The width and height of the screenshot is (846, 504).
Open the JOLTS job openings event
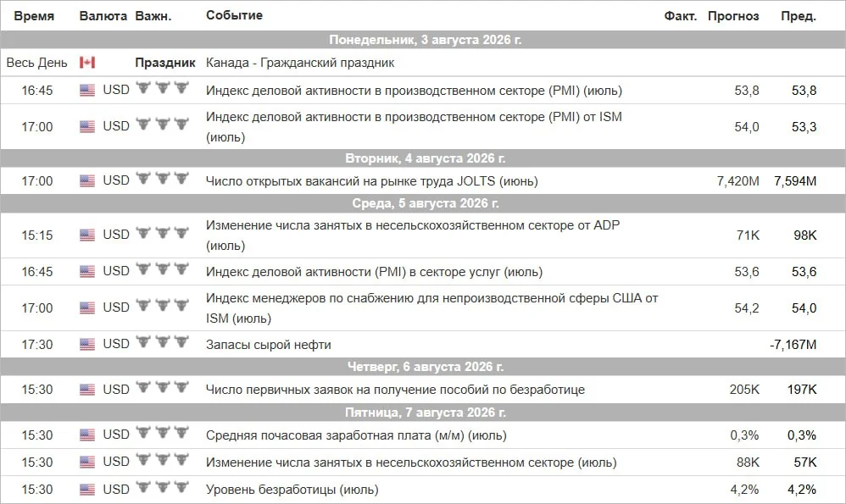(372, 181)
